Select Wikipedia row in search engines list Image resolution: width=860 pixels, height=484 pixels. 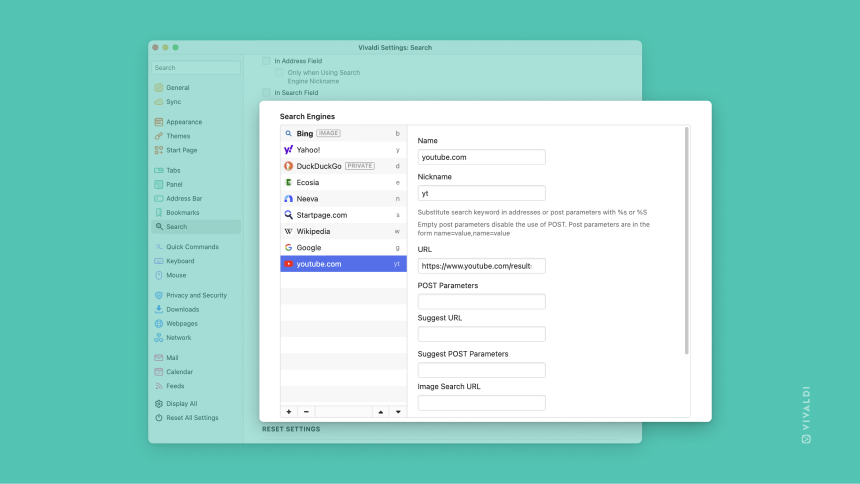[343, 232]
